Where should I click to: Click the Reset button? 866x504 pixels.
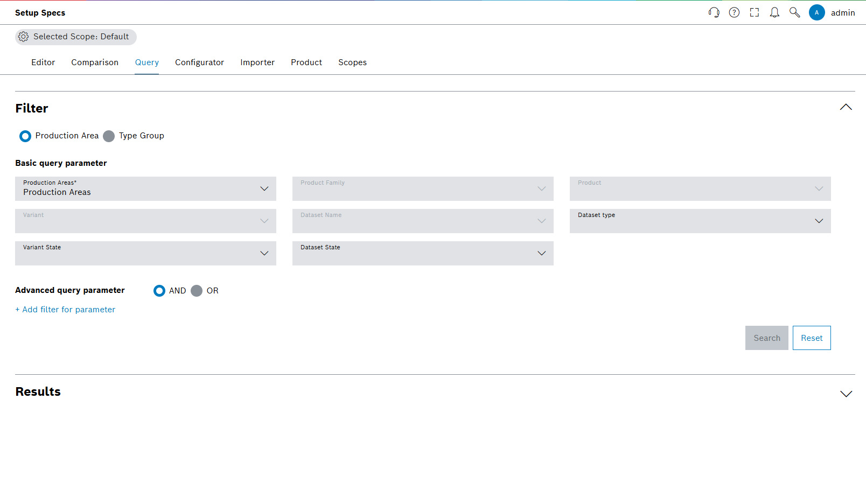(x=812, y=338)
